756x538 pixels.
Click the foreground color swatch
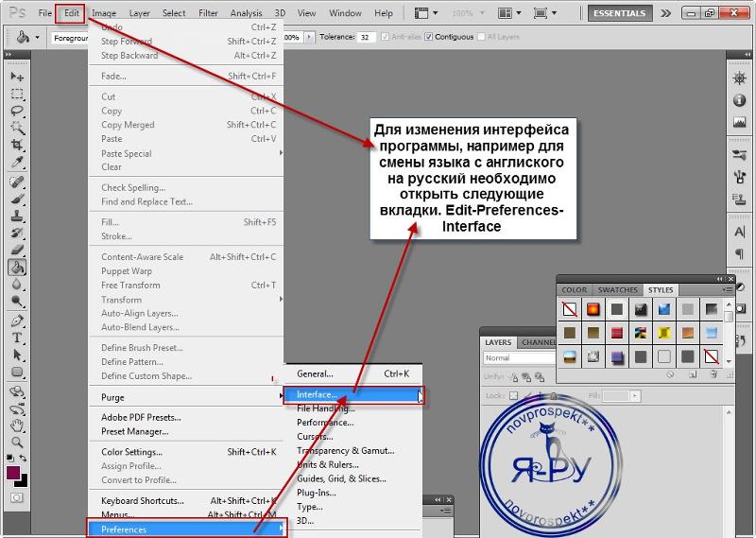[12, 472]
